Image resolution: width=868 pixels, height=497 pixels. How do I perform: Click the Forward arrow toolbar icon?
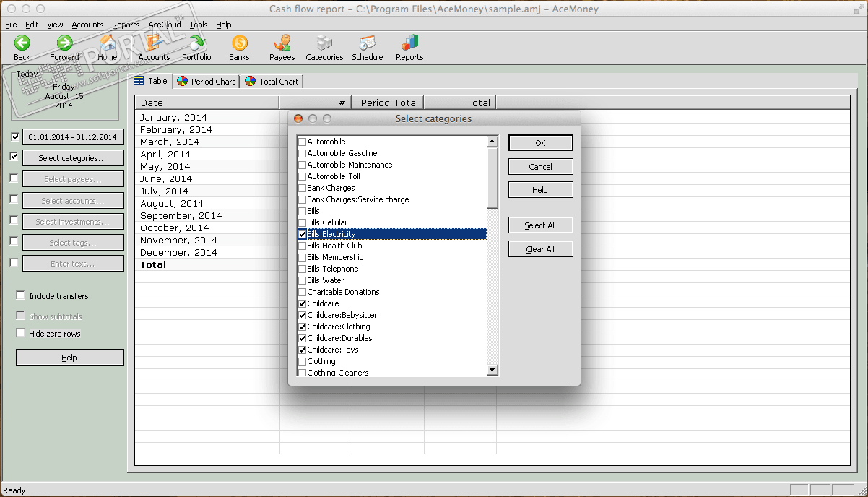pos(64,43)
